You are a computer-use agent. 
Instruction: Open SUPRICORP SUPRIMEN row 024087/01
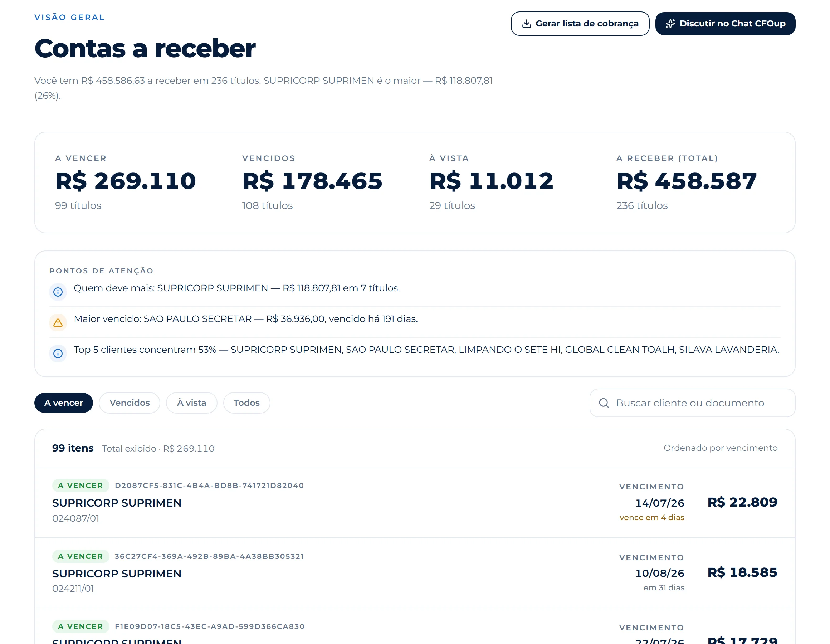[415, 502]
